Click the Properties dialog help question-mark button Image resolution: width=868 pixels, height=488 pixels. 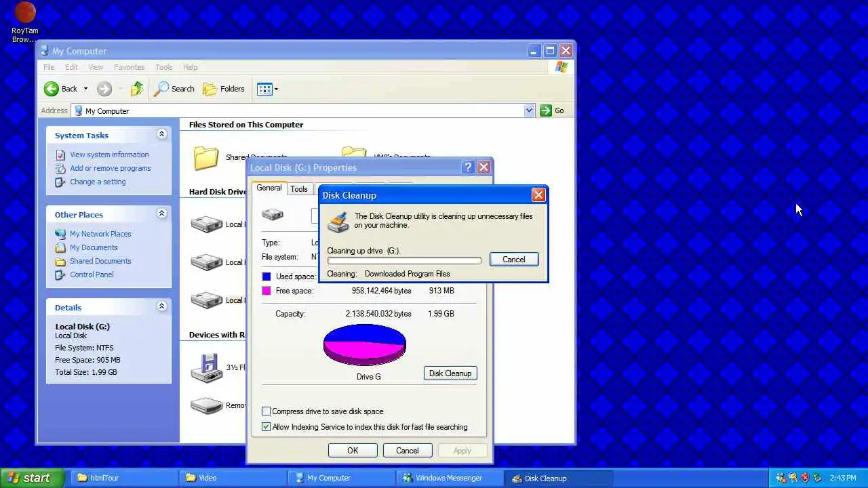coord(468,167)
